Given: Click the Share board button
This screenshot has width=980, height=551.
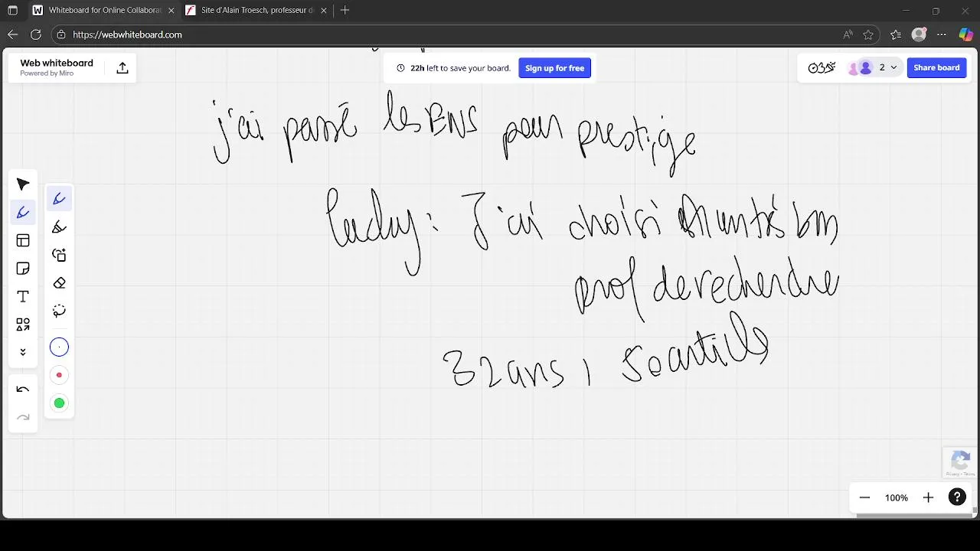Looking at the screenshot, I should click(x=936, y=67).
